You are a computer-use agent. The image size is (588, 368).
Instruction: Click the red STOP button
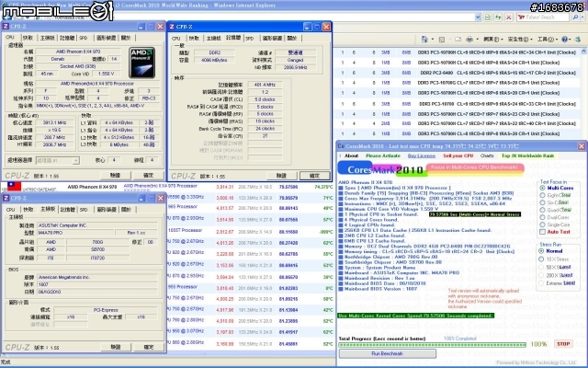(563, 343)
